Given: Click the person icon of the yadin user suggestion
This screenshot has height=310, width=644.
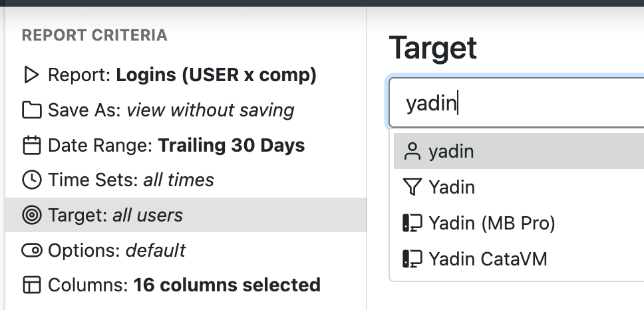Looking at the screenshot, I should coord(412,152).
